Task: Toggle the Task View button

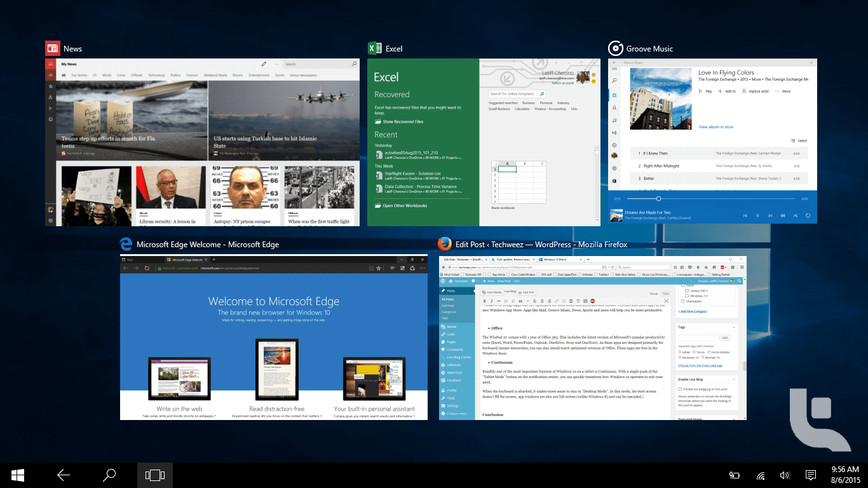Action: point(155,475)
